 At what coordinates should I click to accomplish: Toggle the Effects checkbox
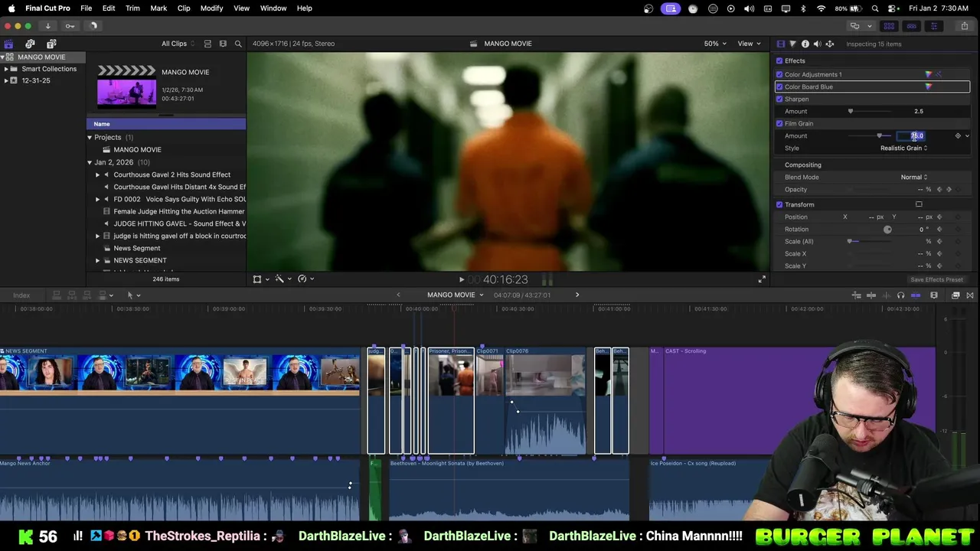[779, 60]
